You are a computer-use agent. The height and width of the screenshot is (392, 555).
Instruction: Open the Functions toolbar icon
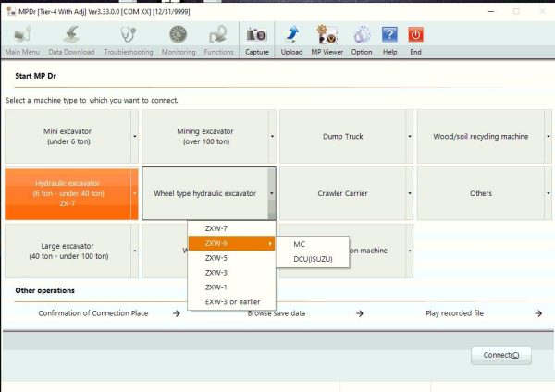click(x=218, y=35)
